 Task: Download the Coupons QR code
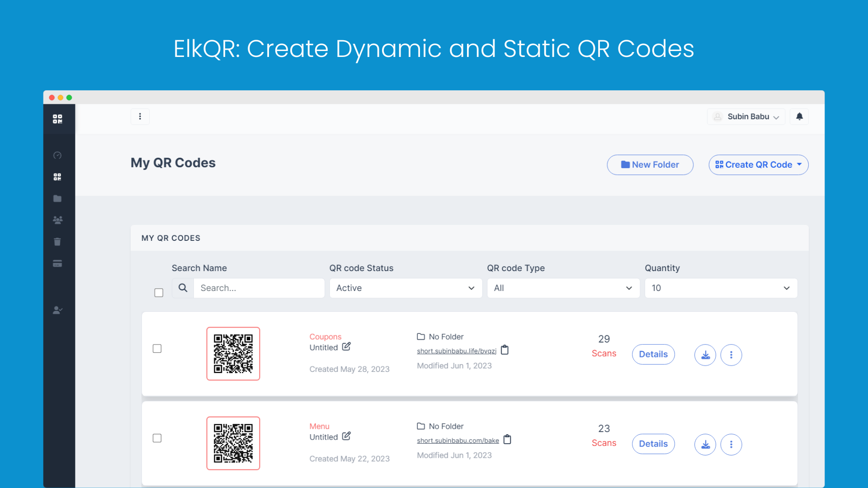705,355
